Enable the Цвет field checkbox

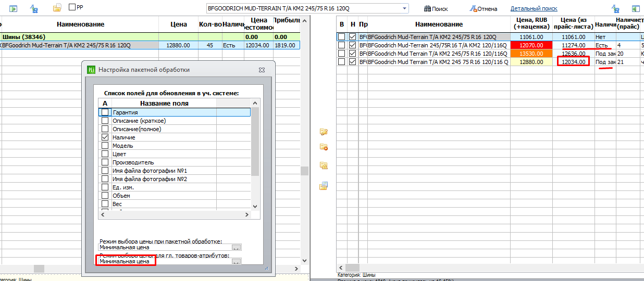coord(105,154)
